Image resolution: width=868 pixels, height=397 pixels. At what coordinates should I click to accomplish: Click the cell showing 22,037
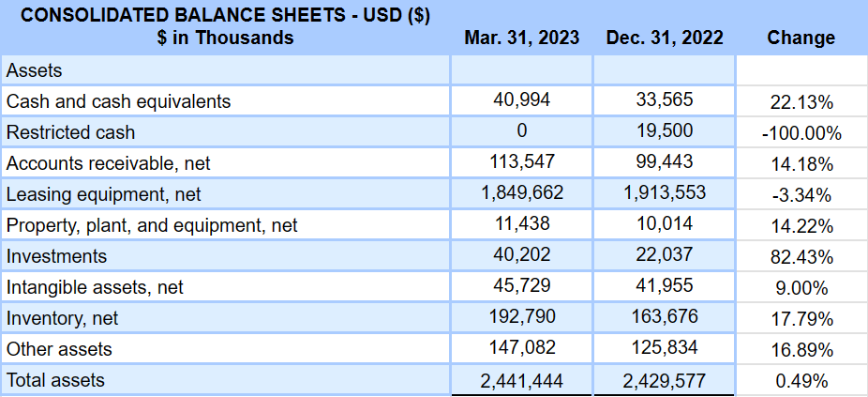coord(665,256)
